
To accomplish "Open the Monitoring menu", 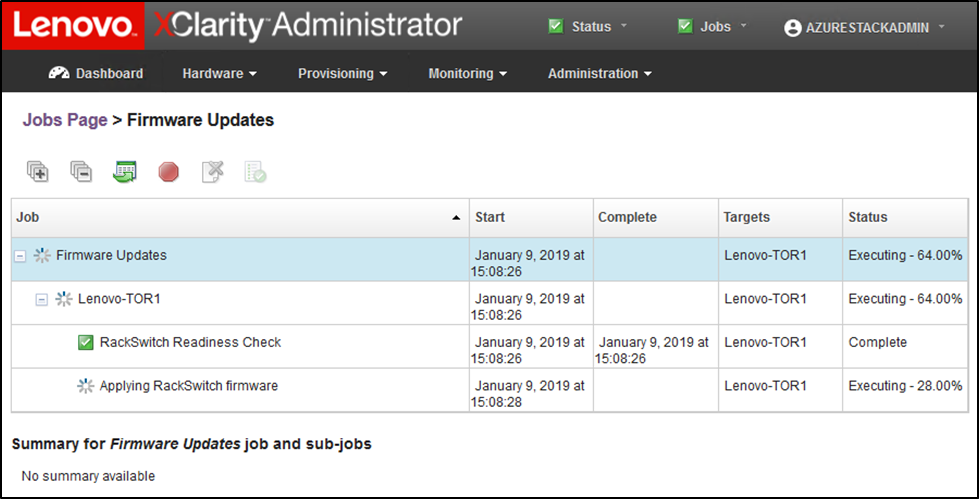I will [x=467, y=73].
